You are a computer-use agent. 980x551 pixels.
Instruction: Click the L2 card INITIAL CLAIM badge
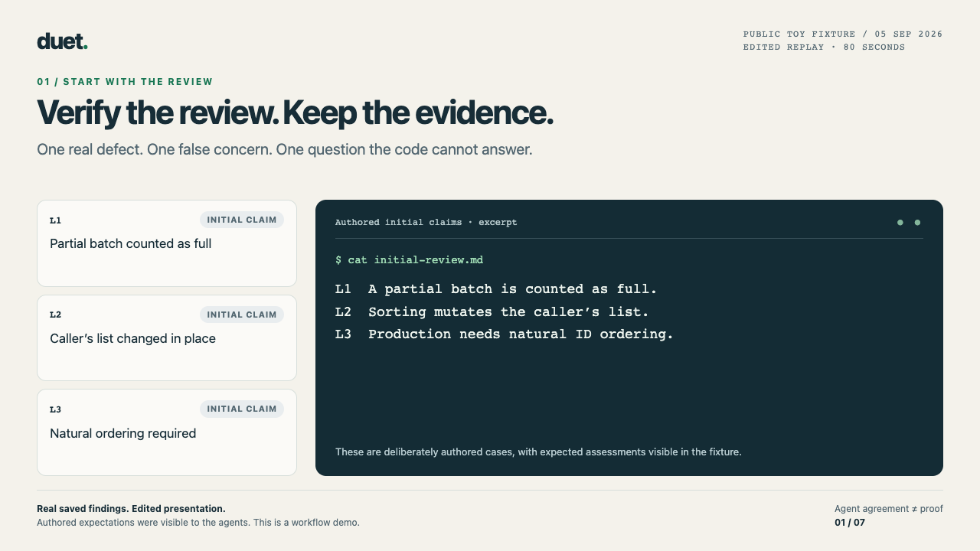pyautogui.click(x=242, y=315)
